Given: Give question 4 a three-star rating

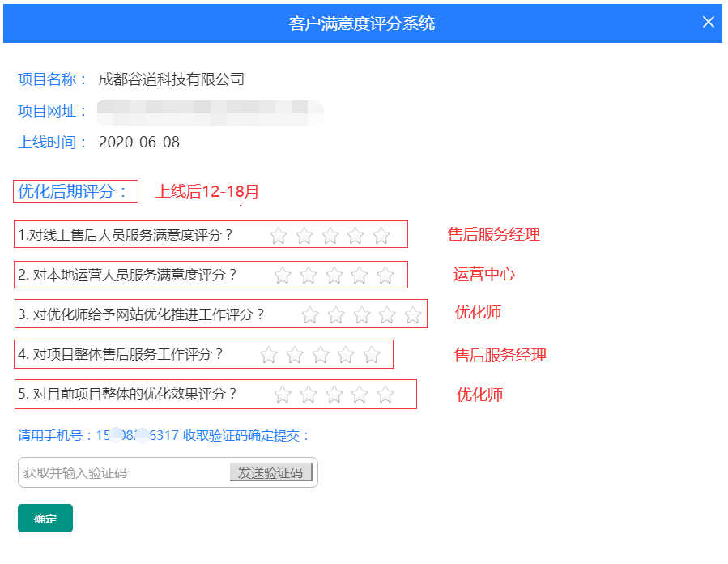Looking at the screenshot, I should (321, 355).
